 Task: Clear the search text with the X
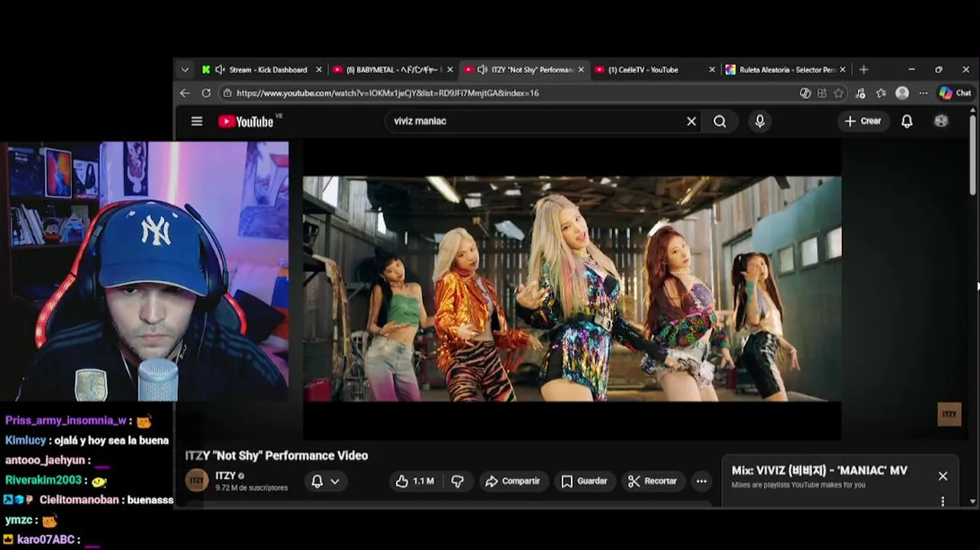691,121
